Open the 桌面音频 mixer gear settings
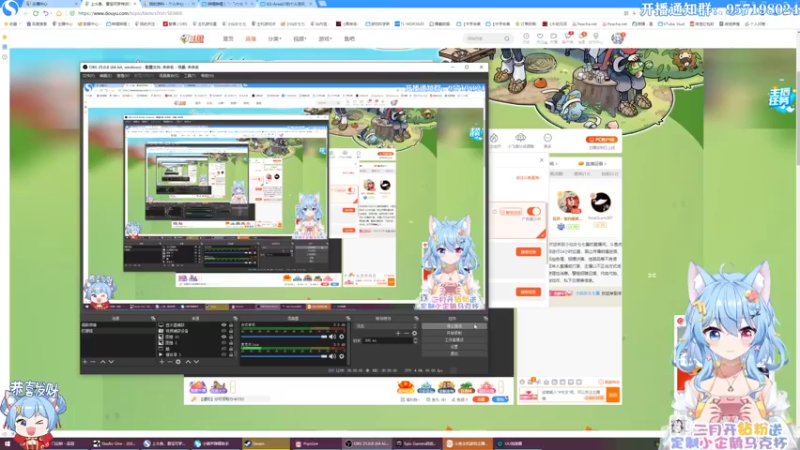Viewport: 800px width, 450px height. click(342, 337)
